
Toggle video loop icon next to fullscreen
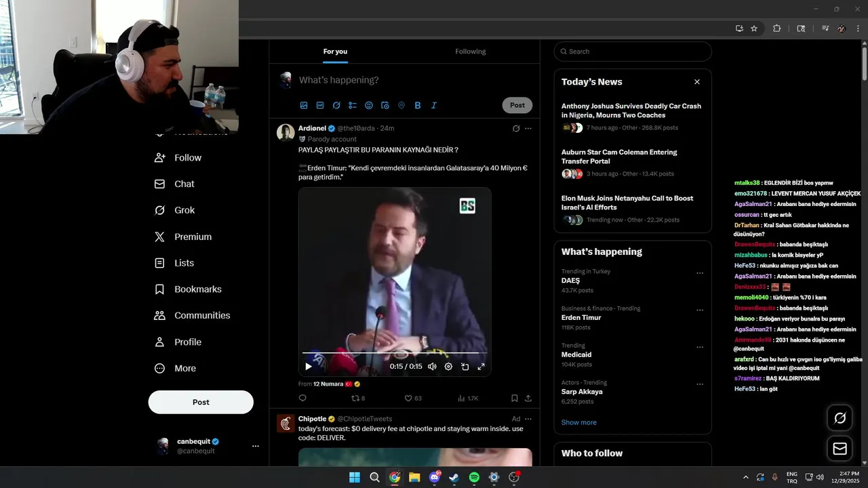click(465, 367)
